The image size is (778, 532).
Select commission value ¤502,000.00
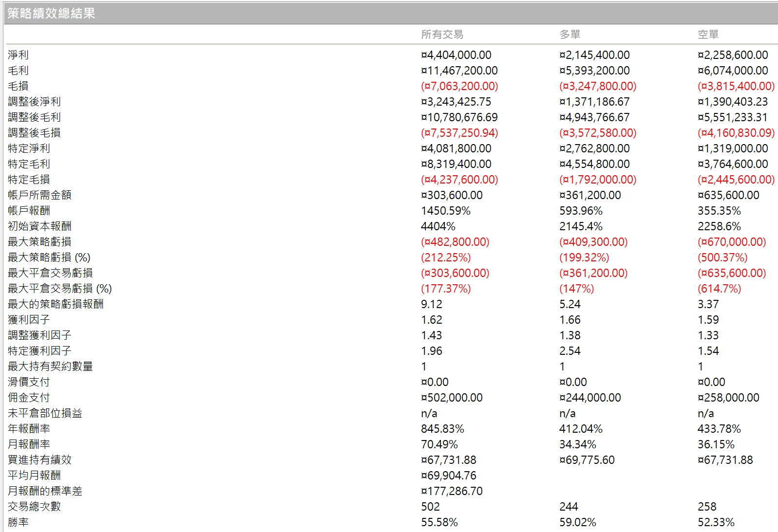pos(452,398)
